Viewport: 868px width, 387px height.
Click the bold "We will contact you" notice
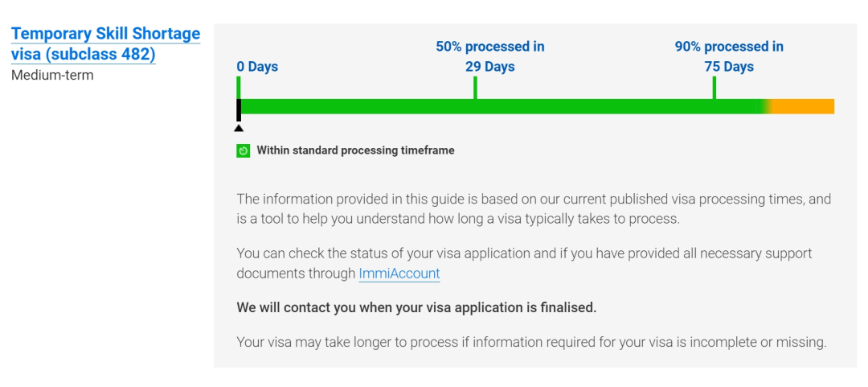[416, 307]
